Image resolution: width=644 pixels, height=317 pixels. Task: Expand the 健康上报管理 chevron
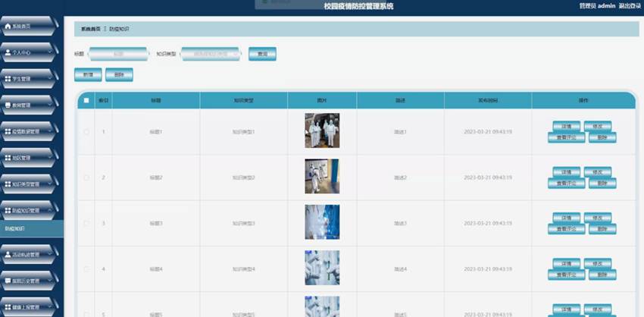click(x=50, y=307)
